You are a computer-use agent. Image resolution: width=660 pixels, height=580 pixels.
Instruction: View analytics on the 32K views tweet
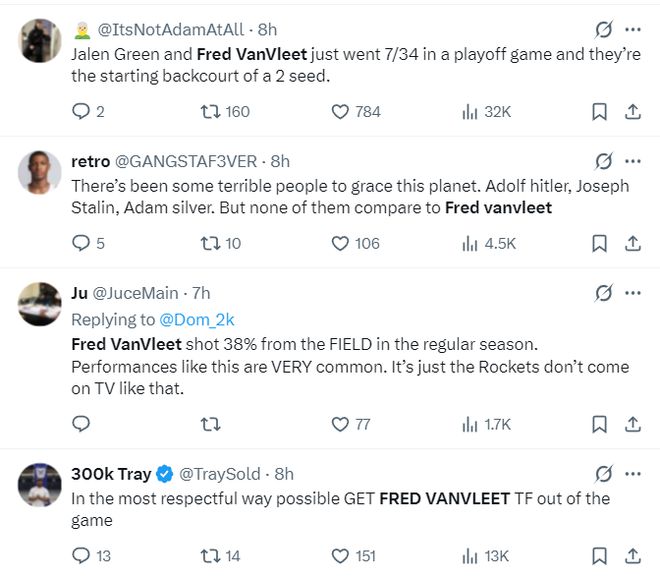(x=469, y=112)
